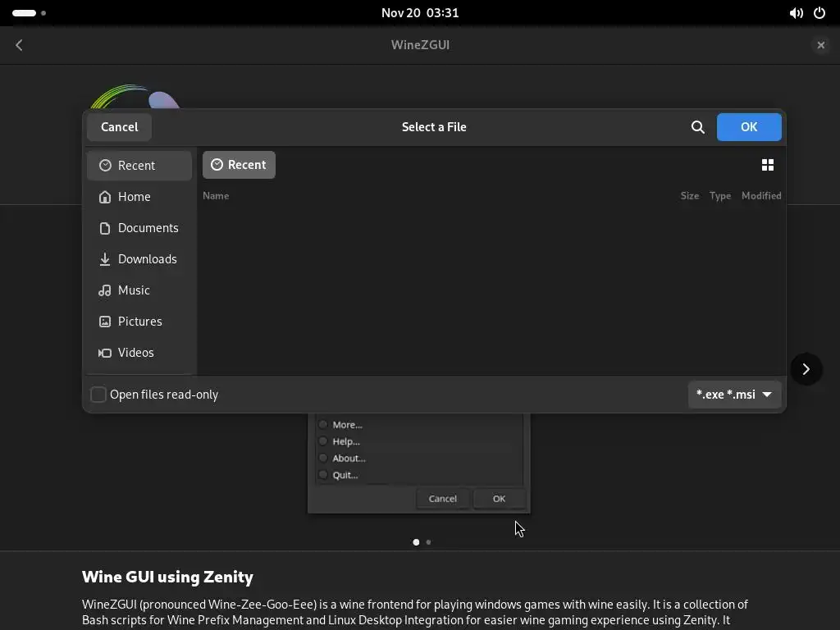Sort files by Name column

click(216, 195)
